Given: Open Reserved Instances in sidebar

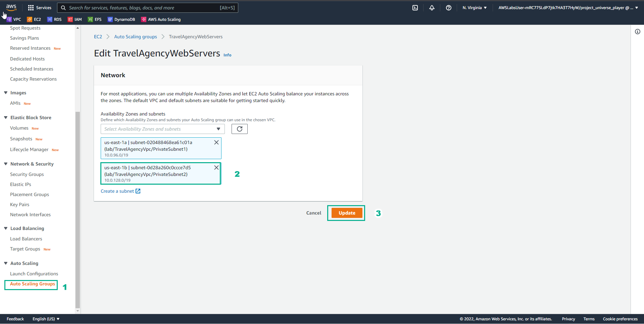Looking at the screenshot, I should point(30,48).
